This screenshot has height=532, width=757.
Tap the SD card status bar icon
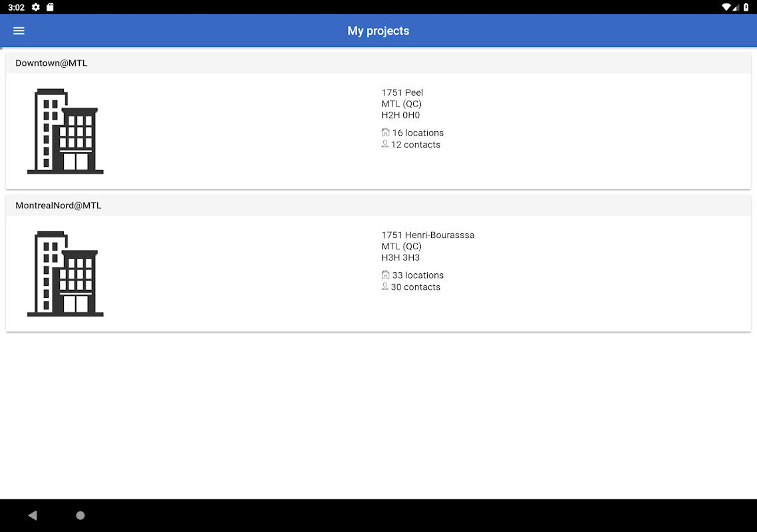pos(50,7)
